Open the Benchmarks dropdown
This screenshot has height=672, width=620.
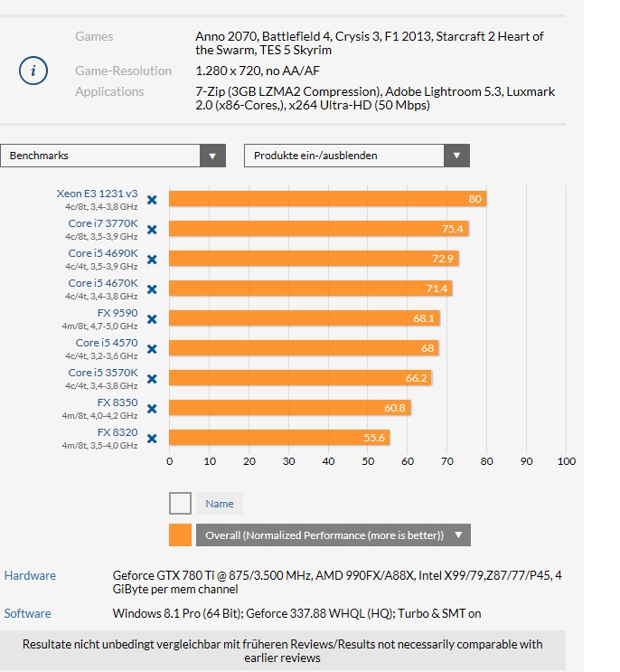(x=113, y=156)
